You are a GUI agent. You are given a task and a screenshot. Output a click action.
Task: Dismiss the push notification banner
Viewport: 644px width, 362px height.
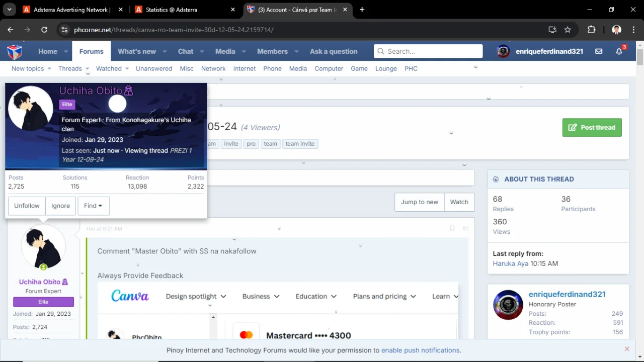tap(627, 349)
